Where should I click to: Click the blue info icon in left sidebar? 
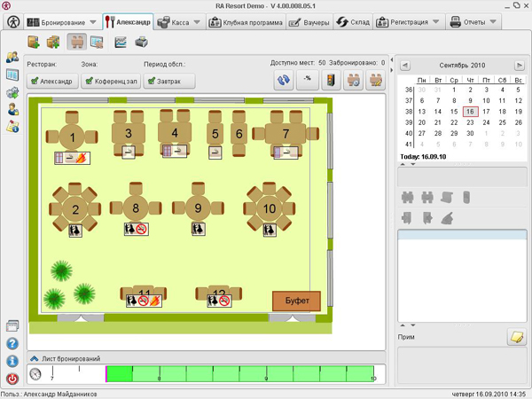(12, 361)
